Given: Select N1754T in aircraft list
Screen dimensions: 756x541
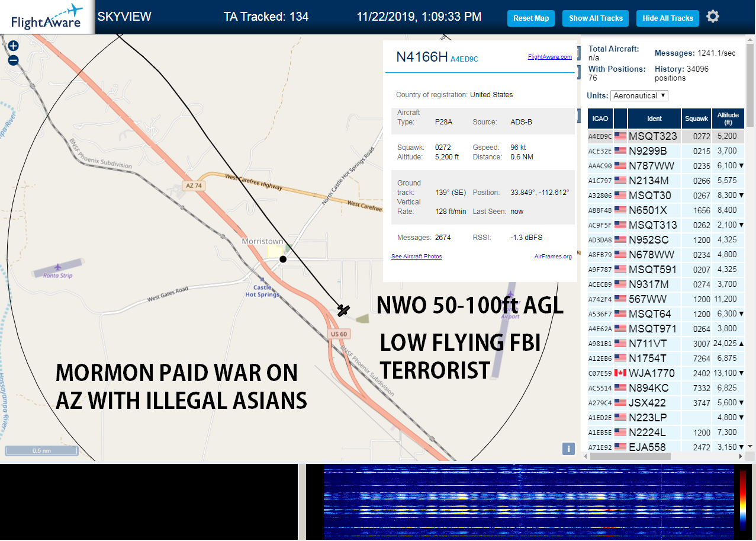Looking at the screenshot, I should pyautogui.click(x=666, y=358).
